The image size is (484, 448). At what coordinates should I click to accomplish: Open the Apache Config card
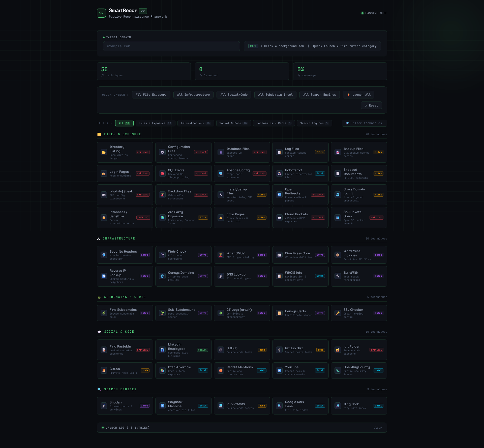pos(242,174)
